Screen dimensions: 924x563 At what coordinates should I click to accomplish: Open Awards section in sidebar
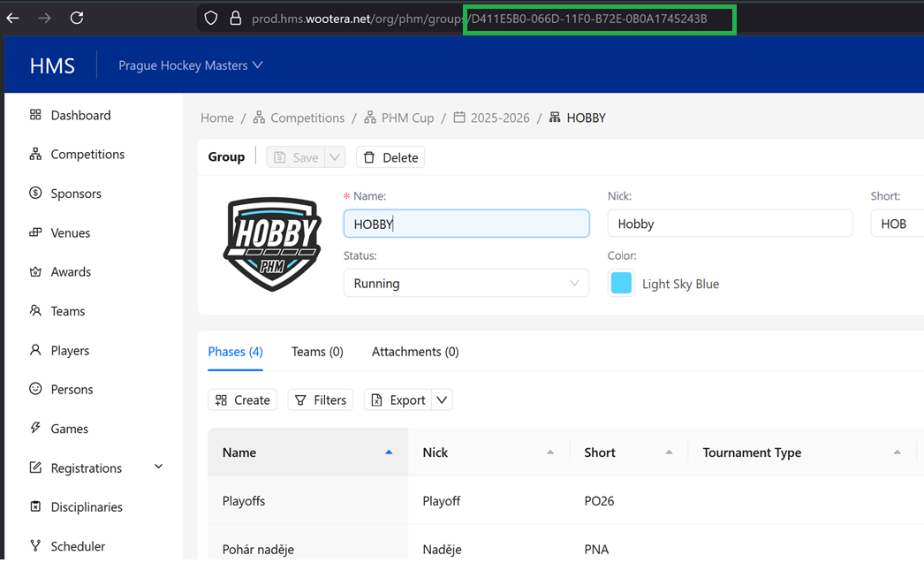click(71, 272)
